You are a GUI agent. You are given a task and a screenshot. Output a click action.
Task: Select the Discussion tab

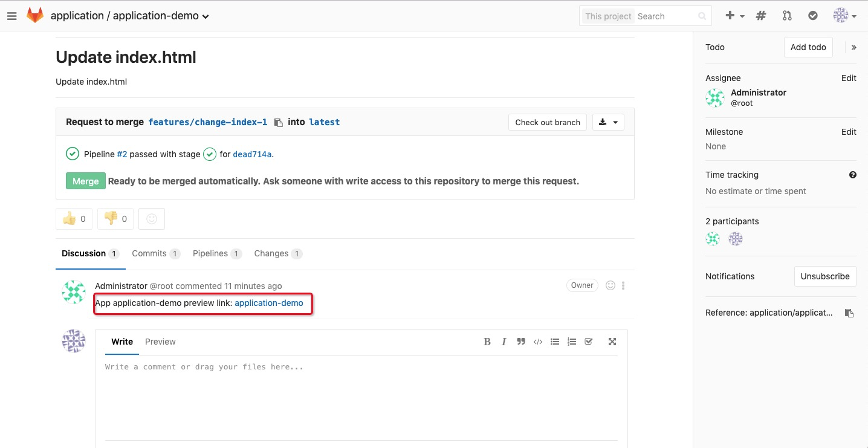point(90,253)
